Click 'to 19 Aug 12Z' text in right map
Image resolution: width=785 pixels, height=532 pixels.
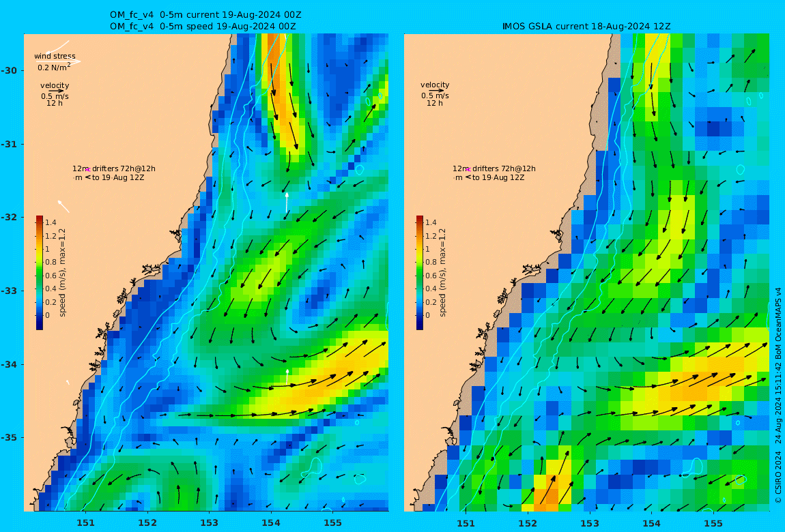point(498,177)
